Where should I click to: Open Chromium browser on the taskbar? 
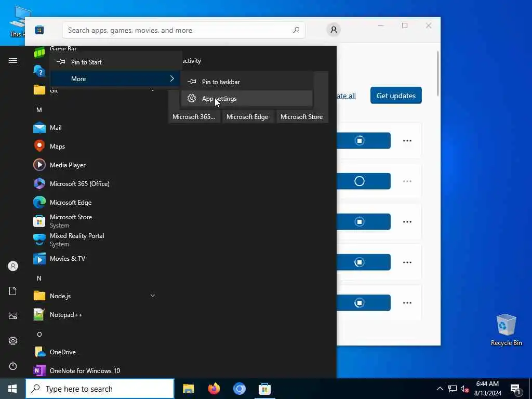[239, 389]
